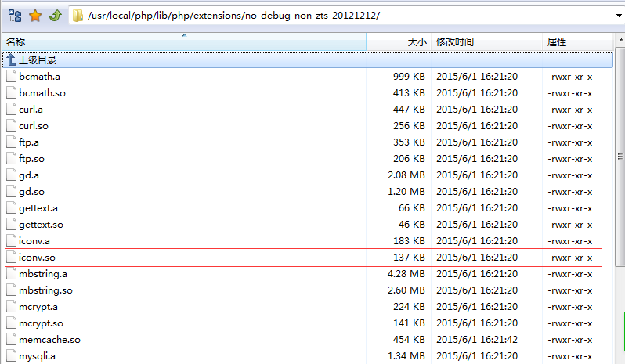
Task: Select the curl.so file icon
Action: [11, 126]
